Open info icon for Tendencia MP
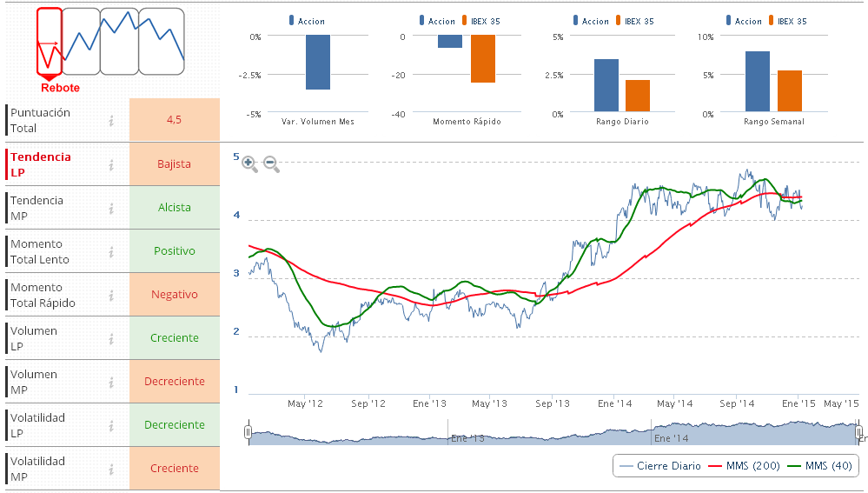Viewport: 868px width, 493px height. (111, 208)
